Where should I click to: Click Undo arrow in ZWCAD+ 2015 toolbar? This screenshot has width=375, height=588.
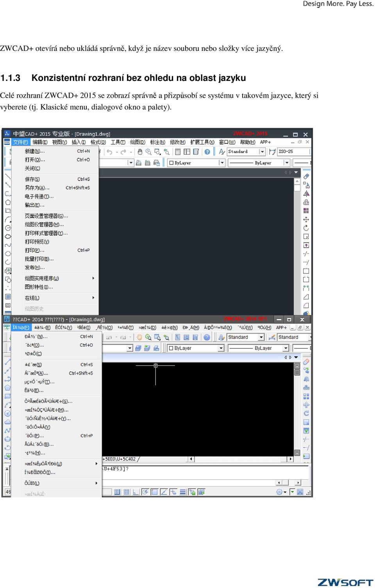pos(110,152)
